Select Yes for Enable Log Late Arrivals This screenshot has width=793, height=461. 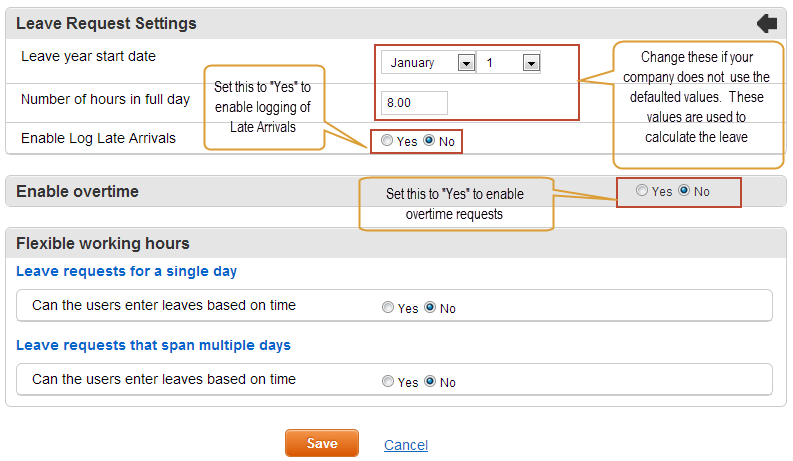387,140
